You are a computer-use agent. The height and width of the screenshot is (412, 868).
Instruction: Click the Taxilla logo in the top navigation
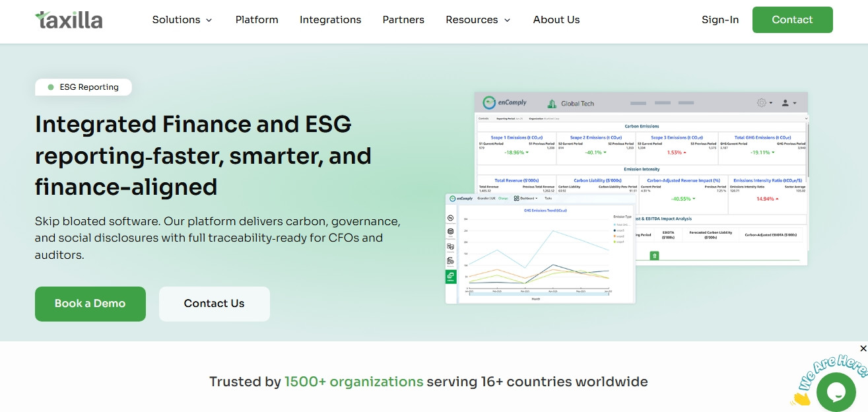coord(68,19)
